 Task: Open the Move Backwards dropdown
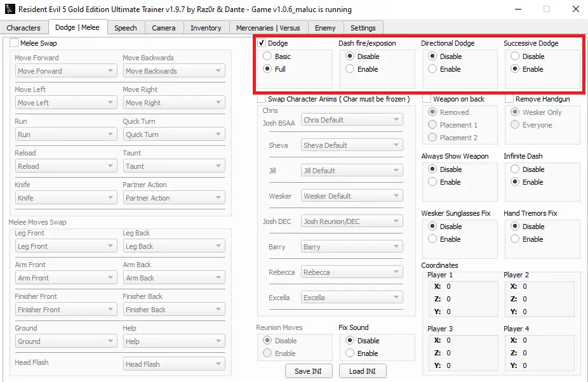pyautogui.click(x=174, y=71)
